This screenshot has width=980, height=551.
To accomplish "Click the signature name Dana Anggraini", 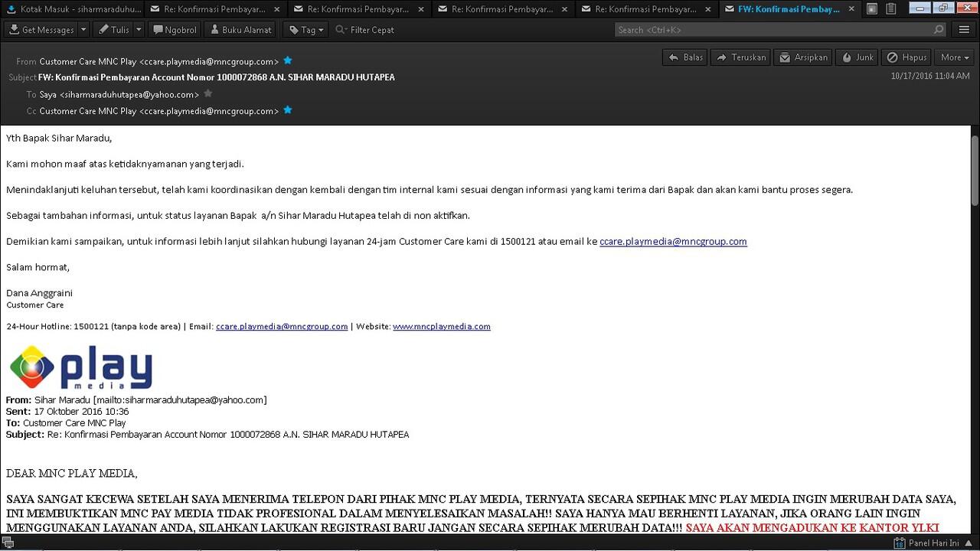I will [39, 293].
